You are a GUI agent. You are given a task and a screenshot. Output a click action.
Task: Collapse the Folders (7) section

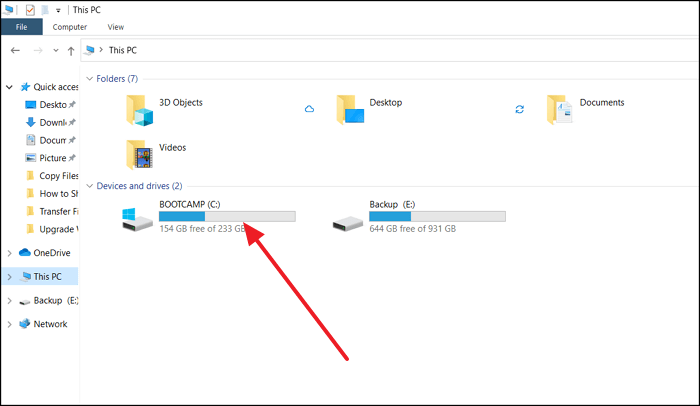click(x=91, y=78)
